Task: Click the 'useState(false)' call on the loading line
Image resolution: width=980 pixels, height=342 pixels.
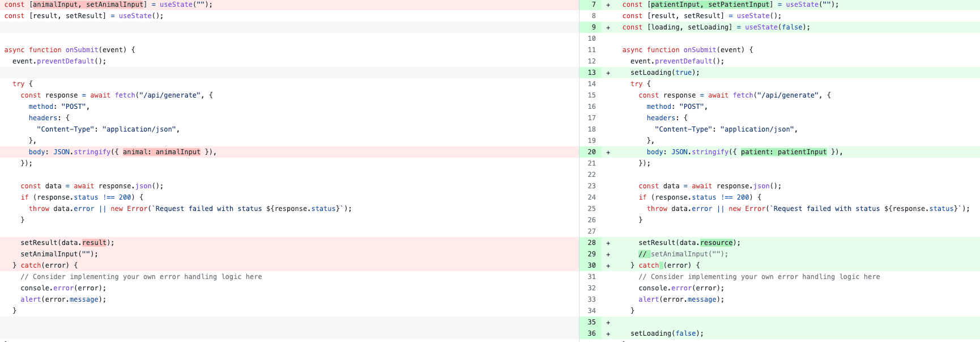Action: [x=777, y=27]
